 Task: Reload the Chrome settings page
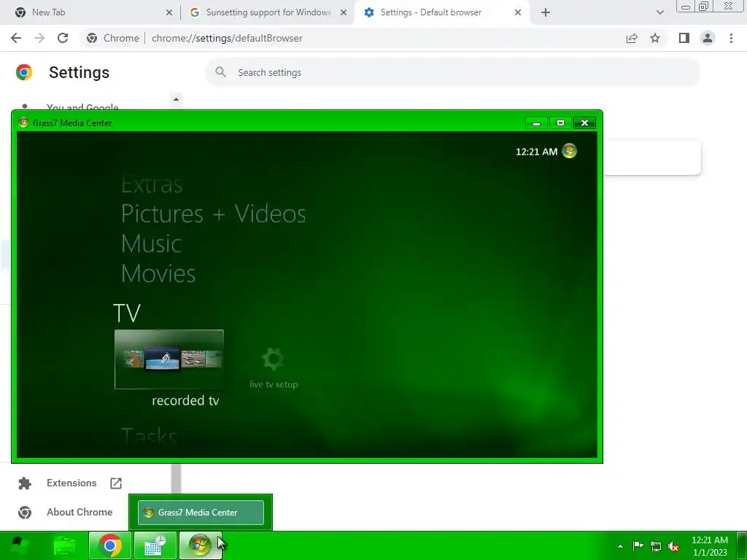63,38
